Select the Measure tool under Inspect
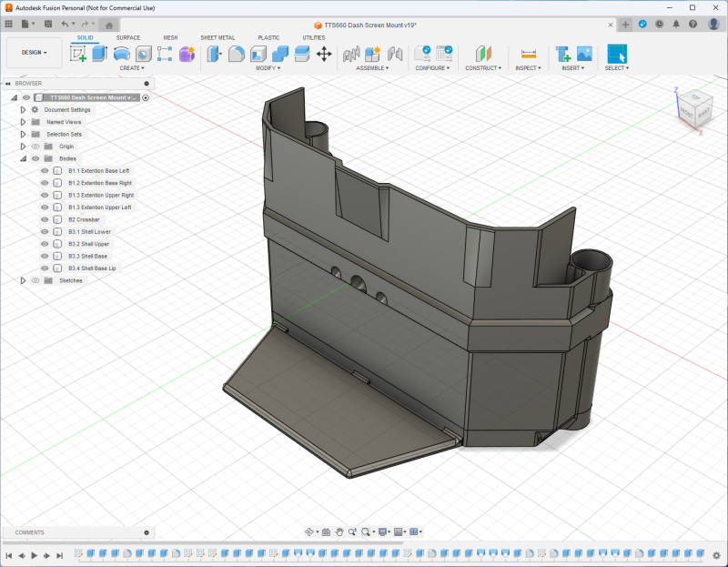This screenshot has width=728, height=567. pyautogui.click(x=527, y=54)
